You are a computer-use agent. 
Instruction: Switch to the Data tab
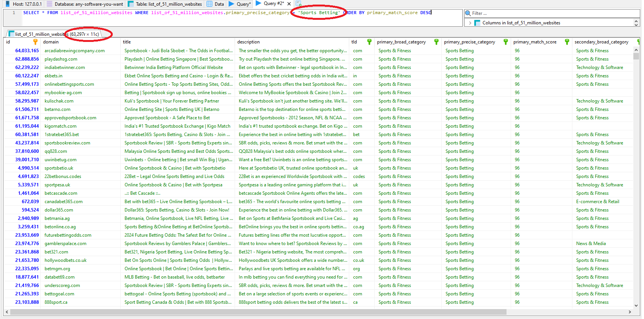215,4
